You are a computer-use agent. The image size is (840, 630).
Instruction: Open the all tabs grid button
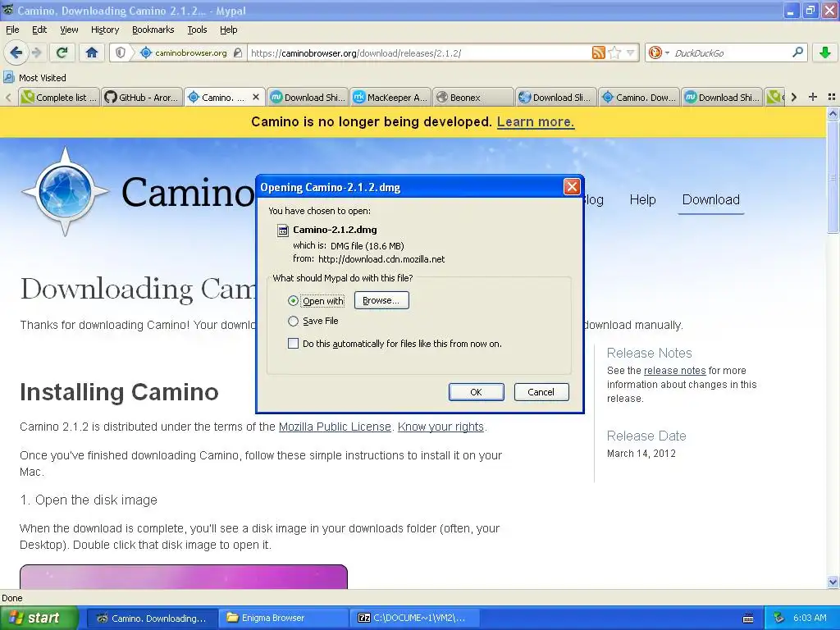832,97
